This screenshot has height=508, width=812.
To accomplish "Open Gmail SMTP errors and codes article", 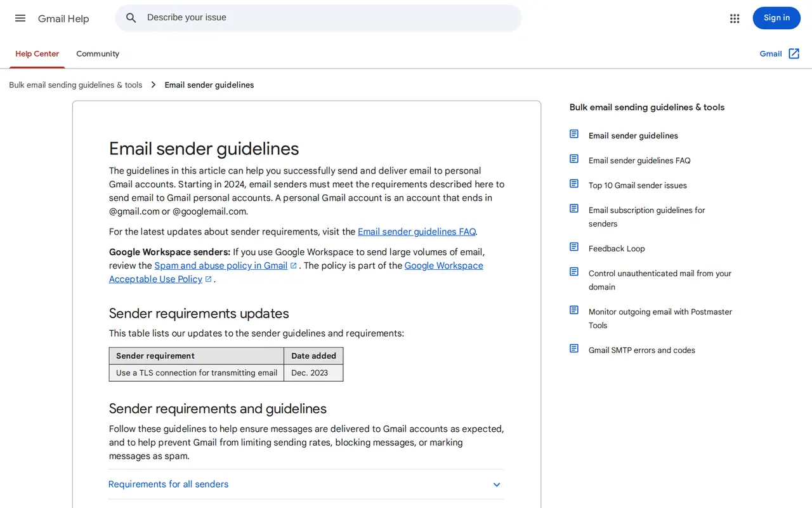I will pyautogui.click(x=642, y=351).
